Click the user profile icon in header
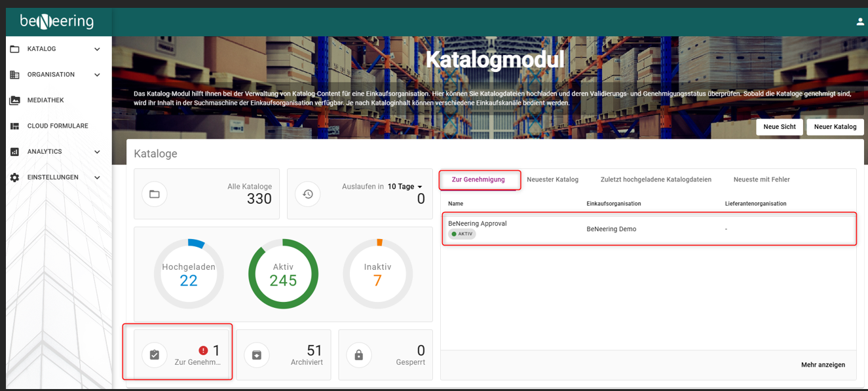Viewport: 868px width, 391px height. point(860,22)
